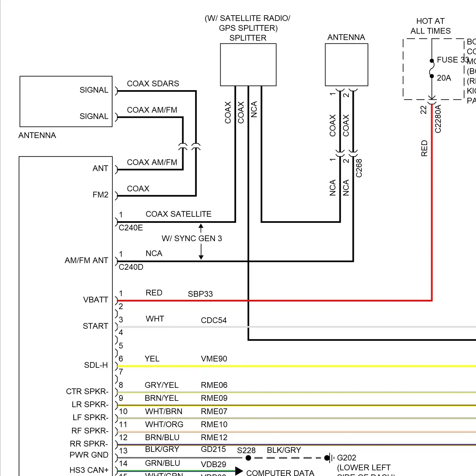
Task: Select the 20A fuse rating
Action: click(x=444, y=78)
